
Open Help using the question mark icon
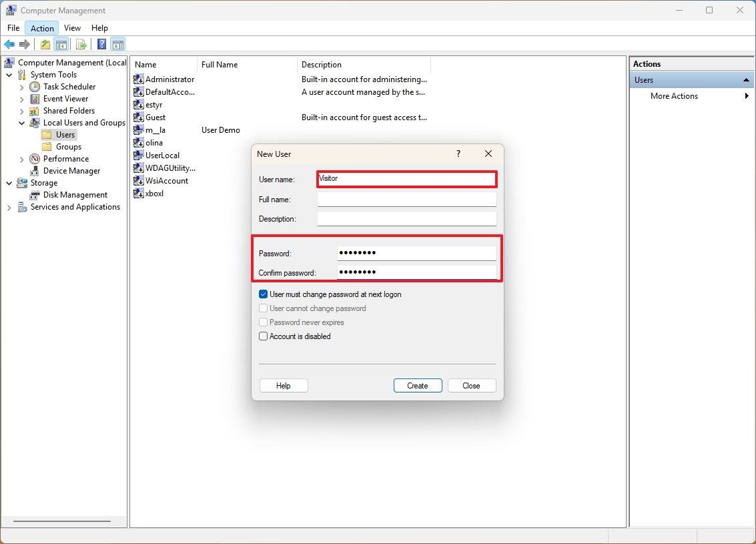(x=100, y=44)
